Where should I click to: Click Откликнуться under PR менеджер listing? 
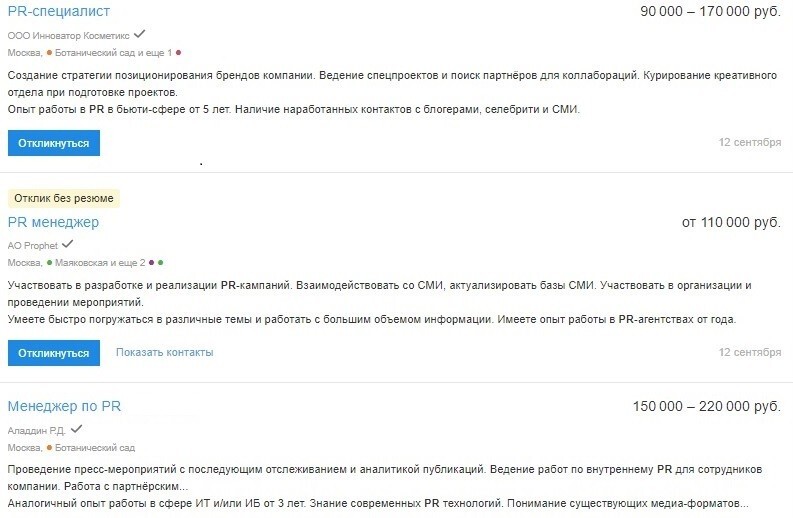pos(54,353)
